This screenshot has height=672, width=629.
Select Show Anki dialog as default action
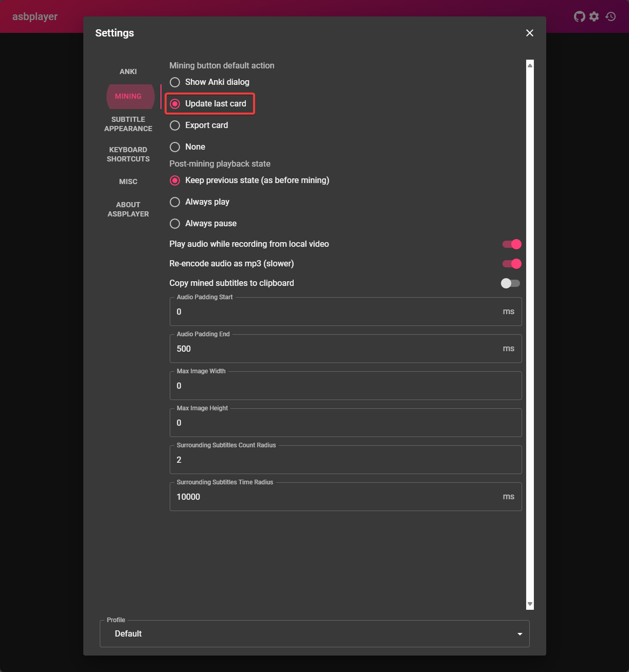[175, 82]
